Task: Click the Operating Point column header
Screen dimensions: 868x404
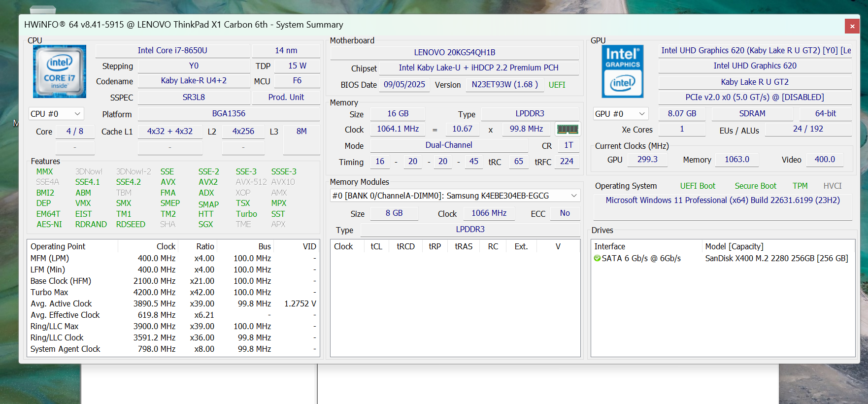Action: point(73,246)
